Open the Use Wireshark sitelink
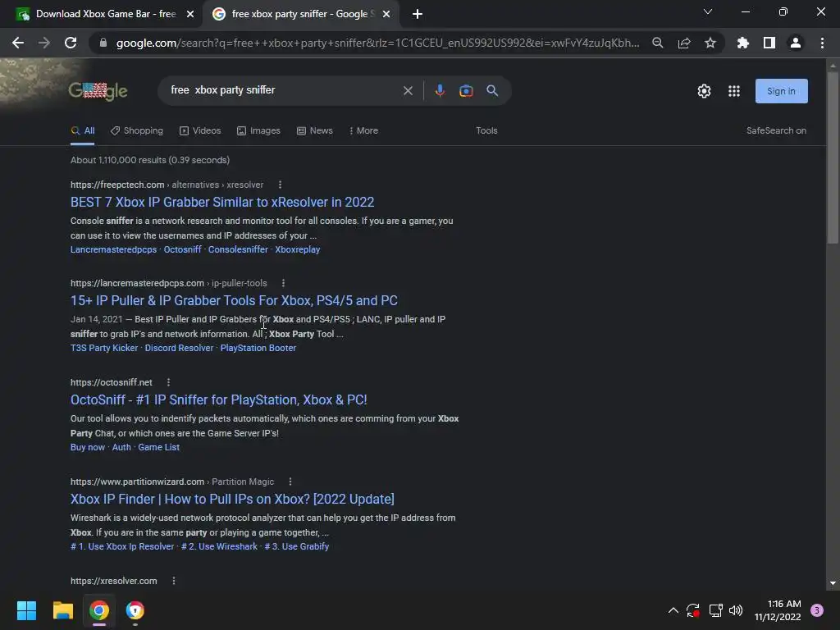 (x=219, y=546)
